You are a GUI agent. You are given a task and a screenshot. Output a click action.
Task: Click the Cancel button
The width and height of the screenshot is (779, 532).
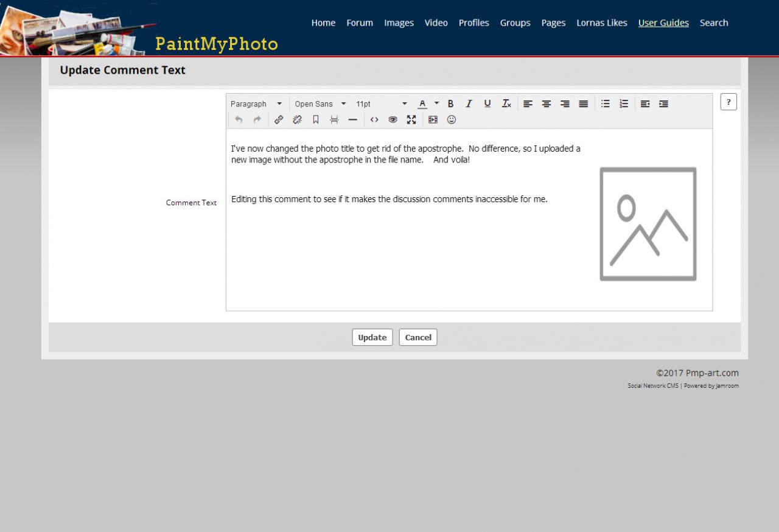point(418,337)
